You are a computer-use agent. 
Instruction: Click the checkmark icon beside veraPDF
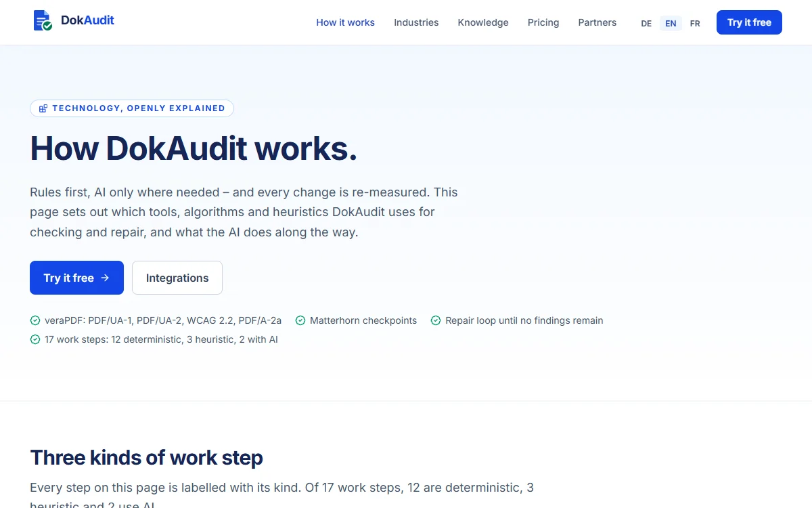[x=35, y=320]
